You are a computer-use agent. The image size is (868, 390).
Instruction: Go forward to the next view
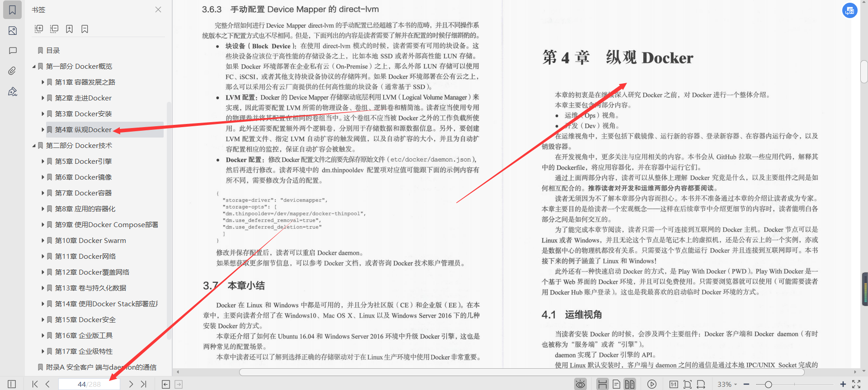point(179,384)
